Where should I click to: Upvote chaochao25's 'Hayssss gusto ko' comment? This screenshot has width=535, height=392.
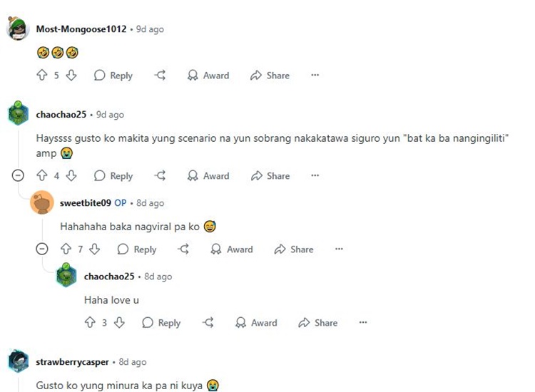42,175
